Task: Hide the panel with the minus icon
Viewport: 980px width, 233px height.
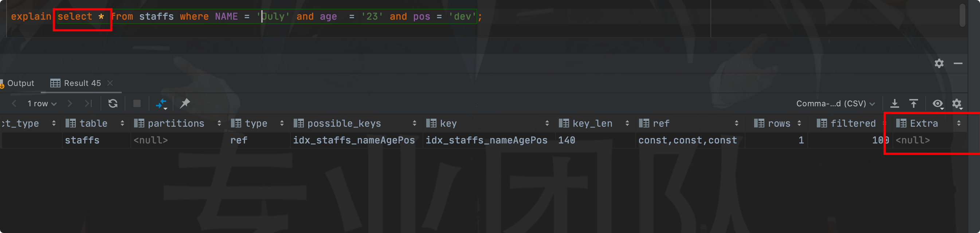Action: pos(958,63)
